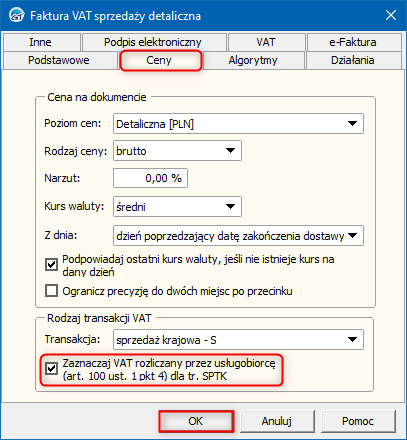Screen dimensions: 407x440
Task: Expand the Transakcja dropdown
Action: (x=238, y=340)
